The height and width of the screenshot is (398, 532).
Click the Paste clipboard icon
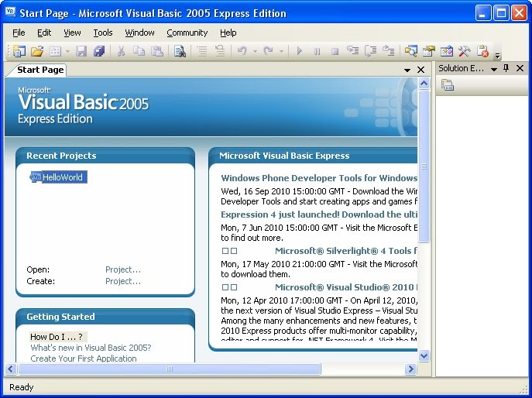point(157,51)
